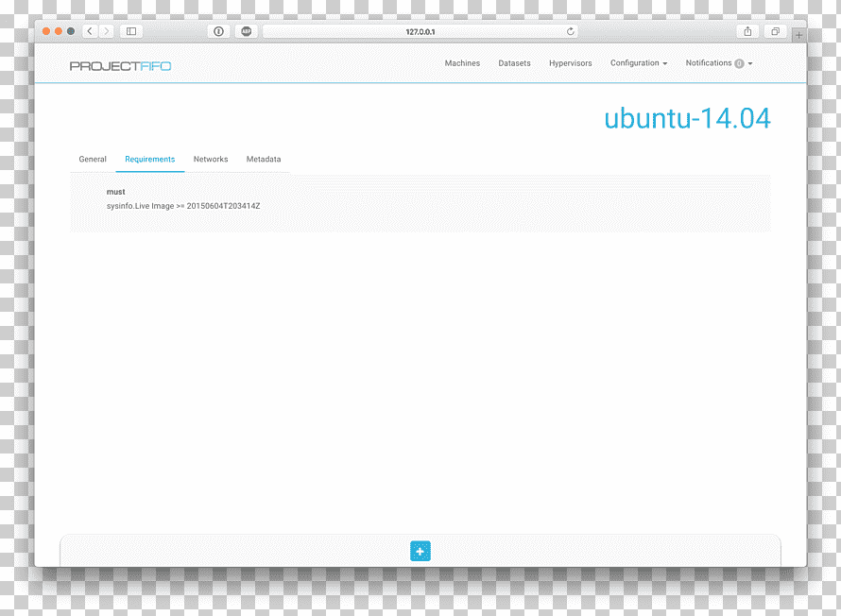The height and width of the screenshot is (616, 841).
Task: Click the 1Password extension icon
Action: pyautogui.click(x=219, y=31)
